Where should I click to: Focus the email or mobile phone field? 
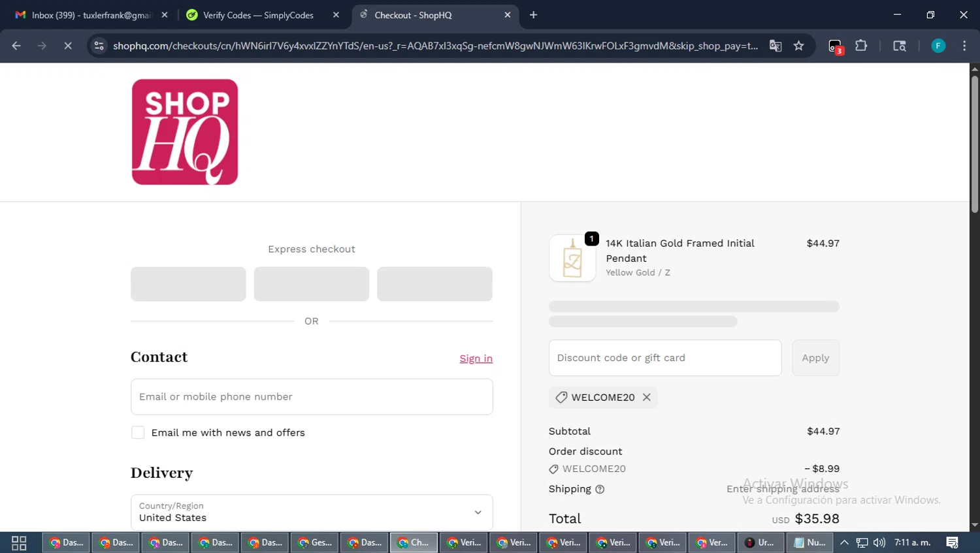coord(312,397)
